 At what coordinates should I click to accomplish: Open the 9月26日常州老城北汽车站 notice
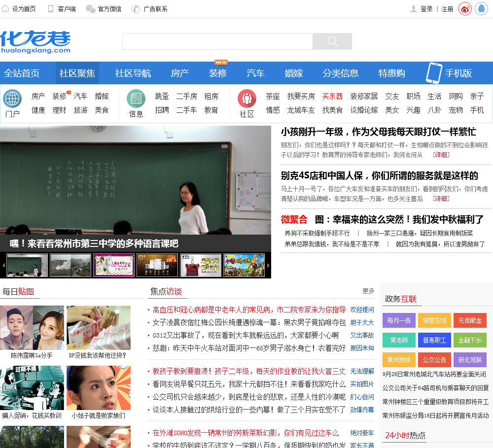(x=434, y=374)
